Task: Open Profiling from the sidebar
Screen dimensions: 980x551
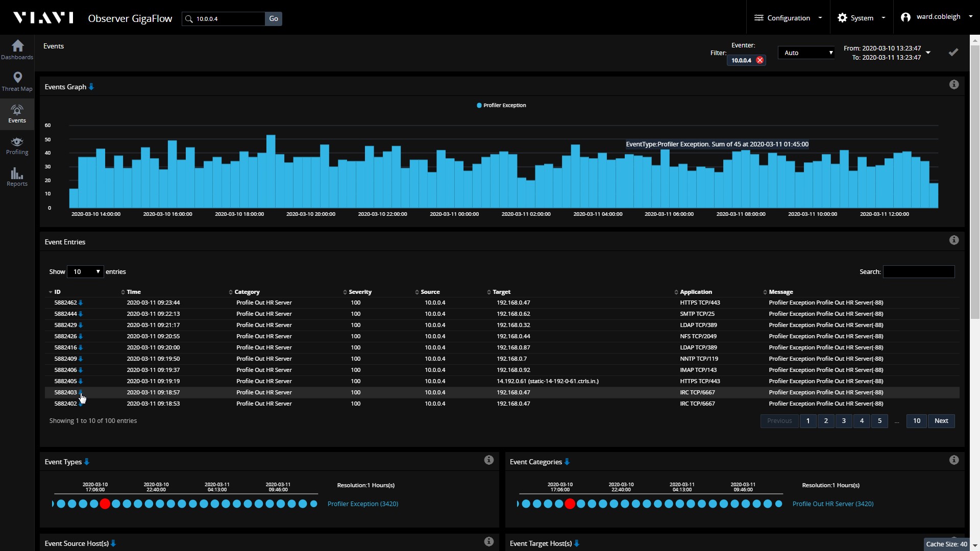Action: [x=17, y=145]
